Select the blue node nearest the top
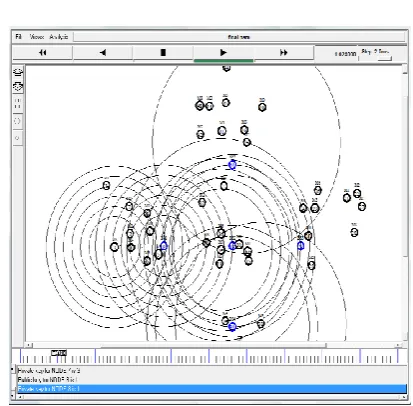 233,165
